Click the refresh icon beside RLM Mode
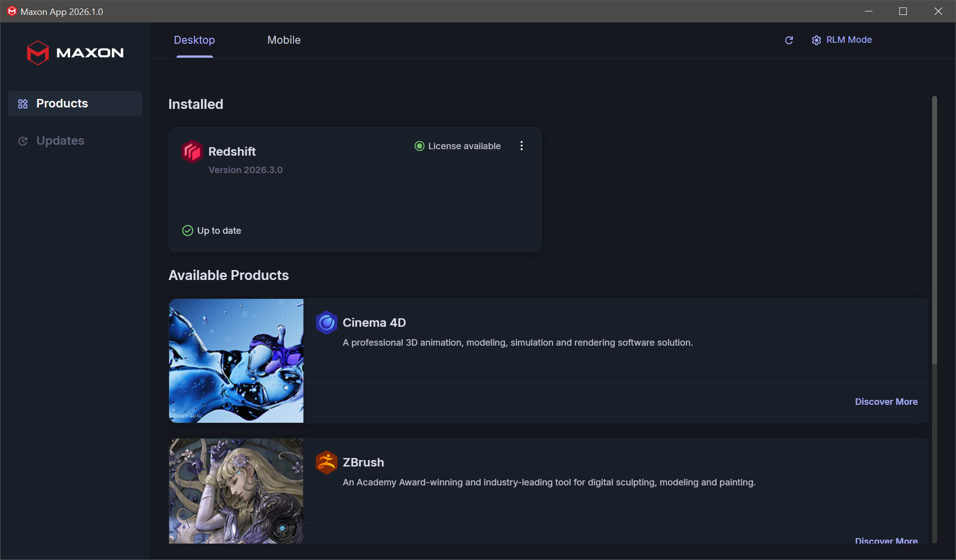The height and width of the screenshot is (560, 956). pos(789,40)
